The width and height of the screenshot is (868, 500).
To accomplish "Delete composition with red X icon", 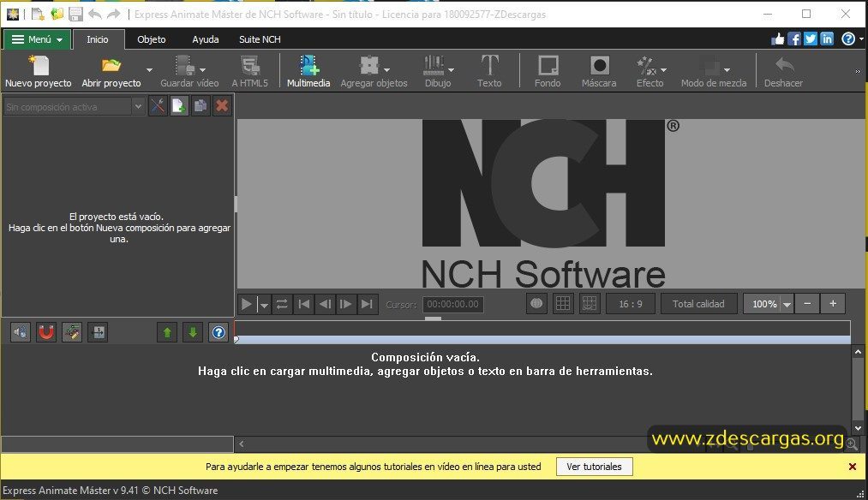I will [222, 106].
